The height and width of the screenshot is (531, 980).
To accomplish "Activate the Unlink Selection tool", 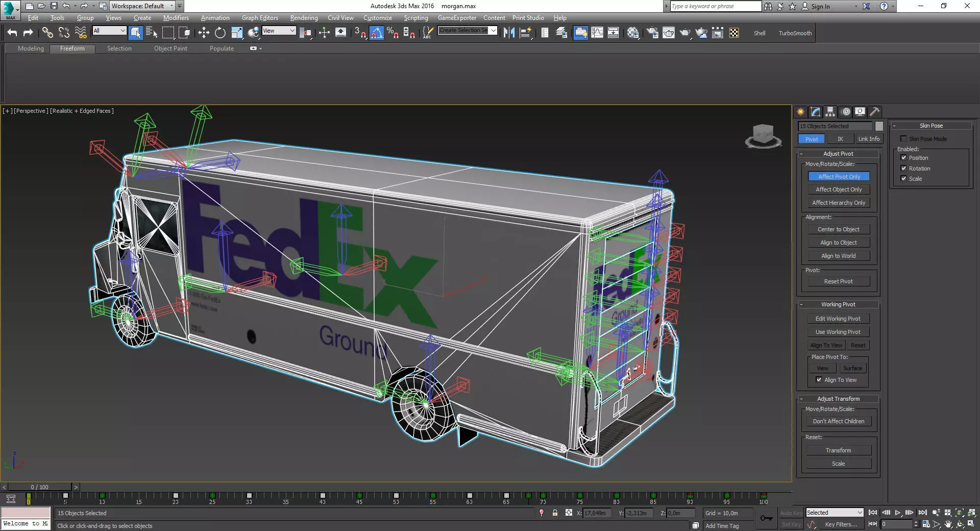I will tap(64, 33).
